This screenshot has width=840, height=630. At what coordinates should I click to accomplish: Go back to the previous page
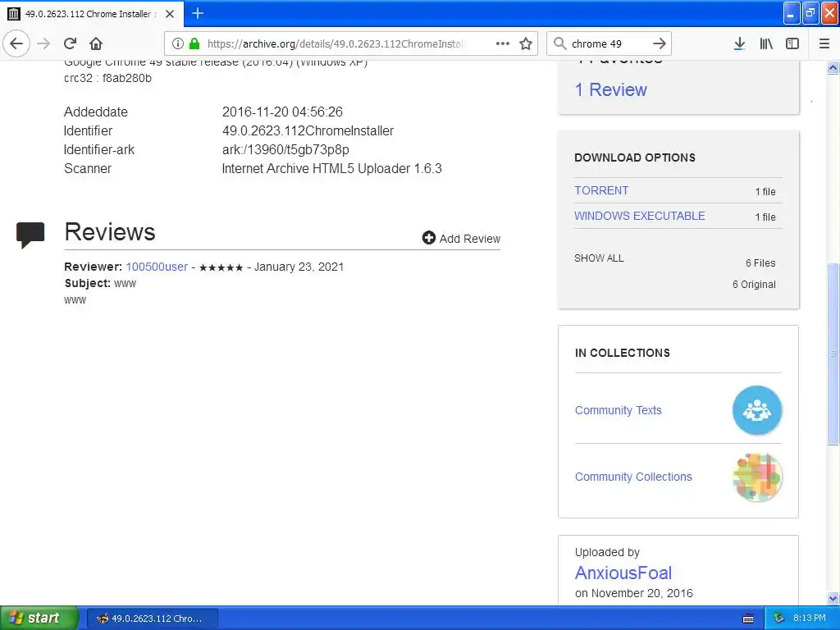[16, 43]
